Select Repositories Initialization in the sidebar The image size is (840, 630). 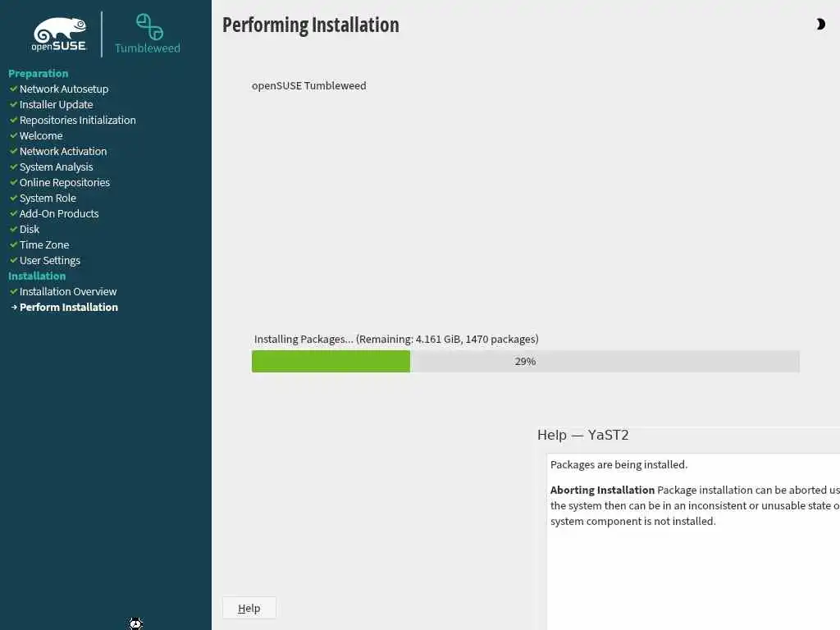tap(78, 120)
